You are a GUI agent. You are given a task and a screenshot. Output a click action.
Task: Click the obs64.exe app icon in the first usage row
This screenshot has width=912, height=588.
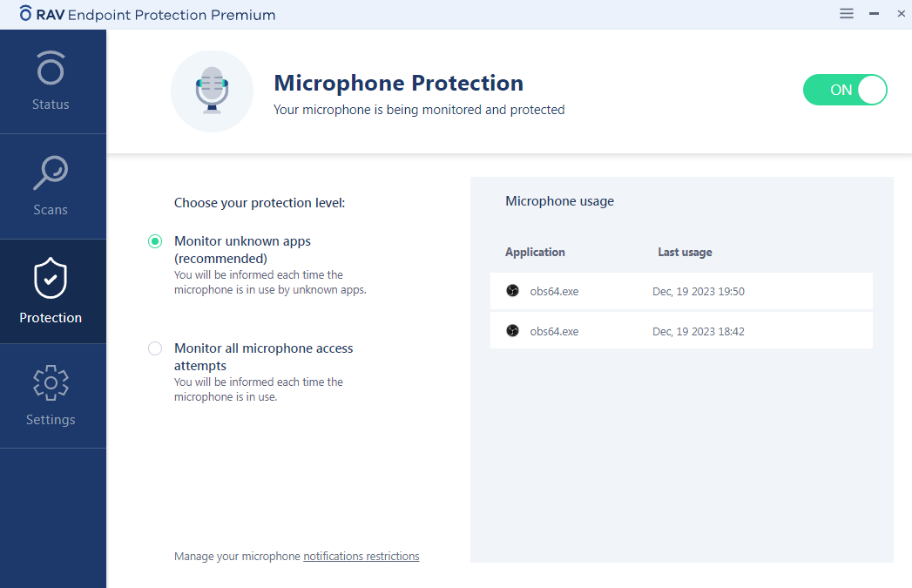pyautogui.click(x=512, y=291)
